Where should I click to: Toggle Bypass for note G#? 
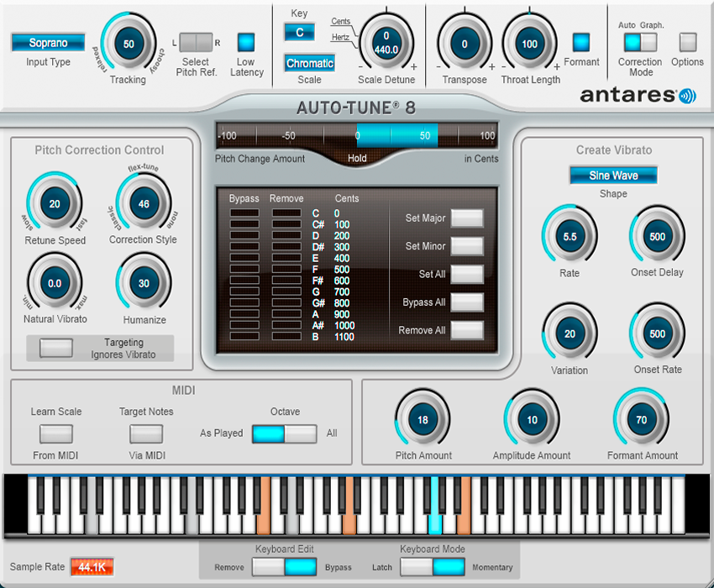(244, 302)
